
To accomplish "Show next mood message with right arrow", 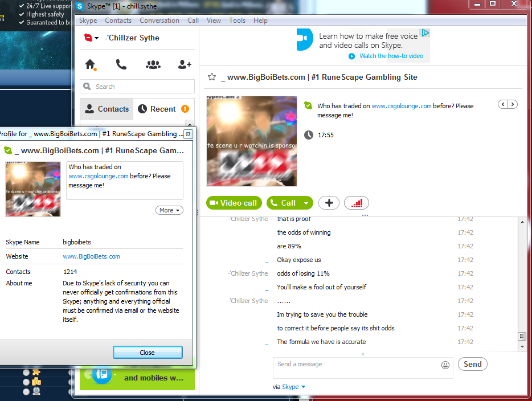I will [513, 104].
